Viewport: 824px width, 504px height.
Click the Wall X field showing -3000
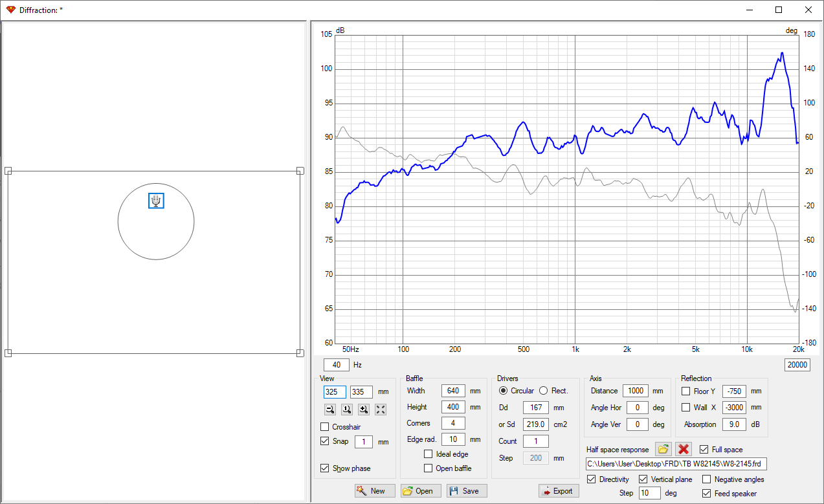(x=734, y=408)
